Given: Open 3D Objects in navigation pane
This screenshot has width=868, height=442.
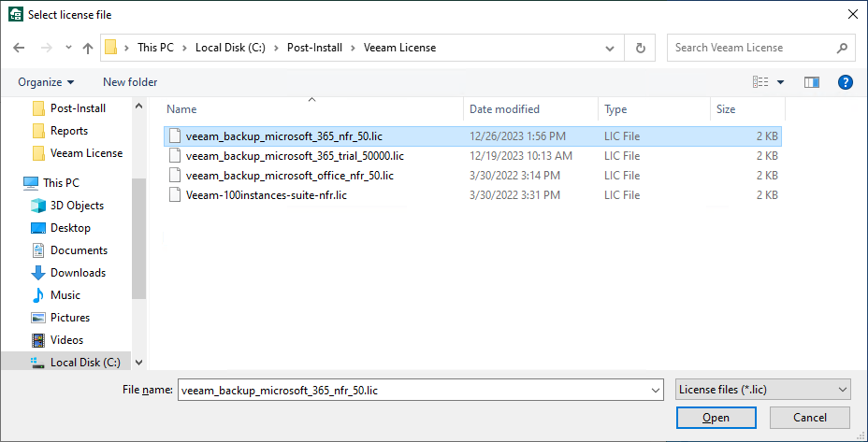Looking at the screenshot, I should [x=67, y=206].
